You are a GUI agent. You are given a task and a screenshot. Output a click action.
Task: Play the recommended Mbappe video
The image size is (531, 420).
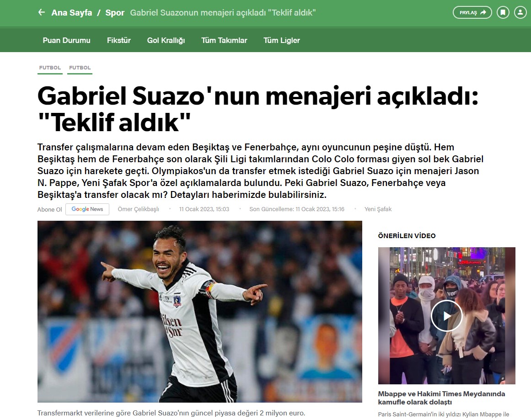[x=447, y=316]
